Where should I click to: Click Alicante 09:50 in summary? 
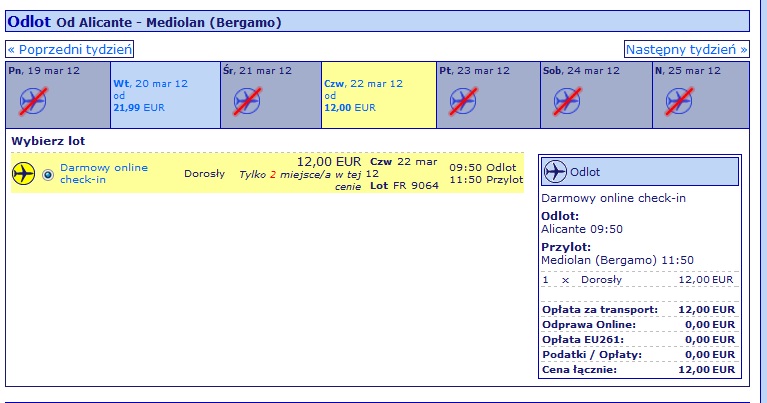pyautogui.click(x=582, y=229)
